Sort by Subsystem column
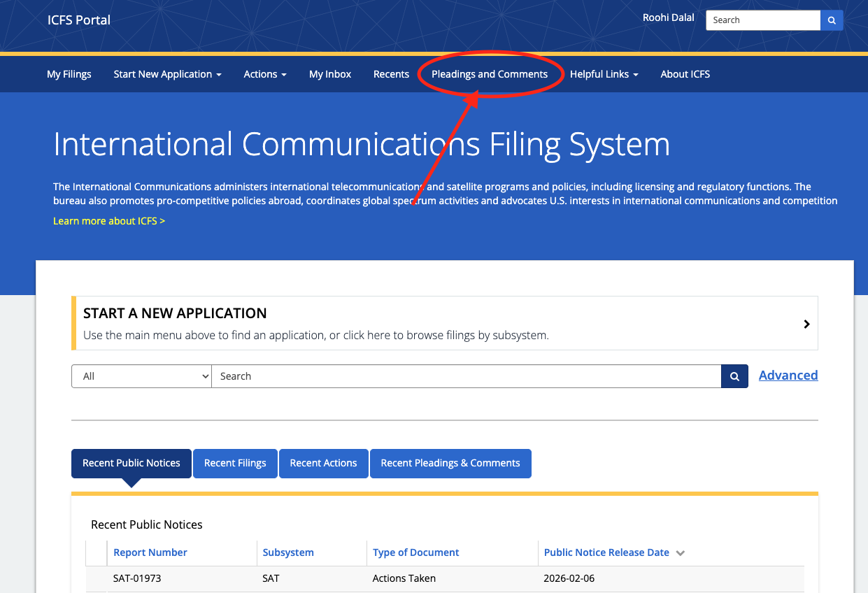The height and width of the screenshot is (593, 868). (x=288, y=552)
